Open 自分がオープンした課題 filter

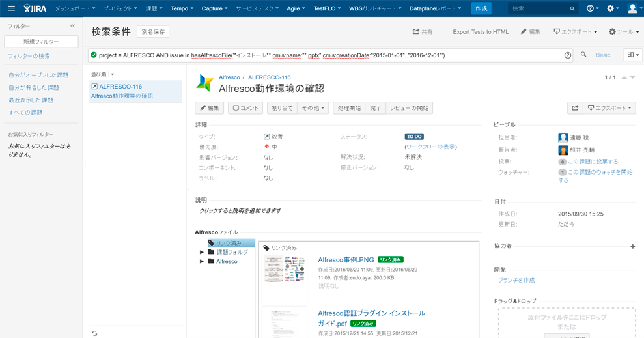[x=38, y=75]
